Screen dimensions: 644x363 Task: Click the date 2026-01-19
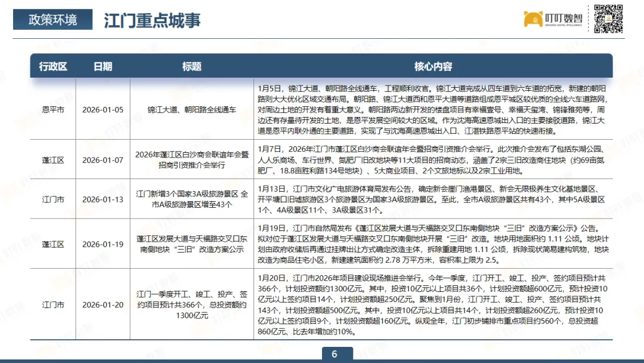(x=103, y=244)
